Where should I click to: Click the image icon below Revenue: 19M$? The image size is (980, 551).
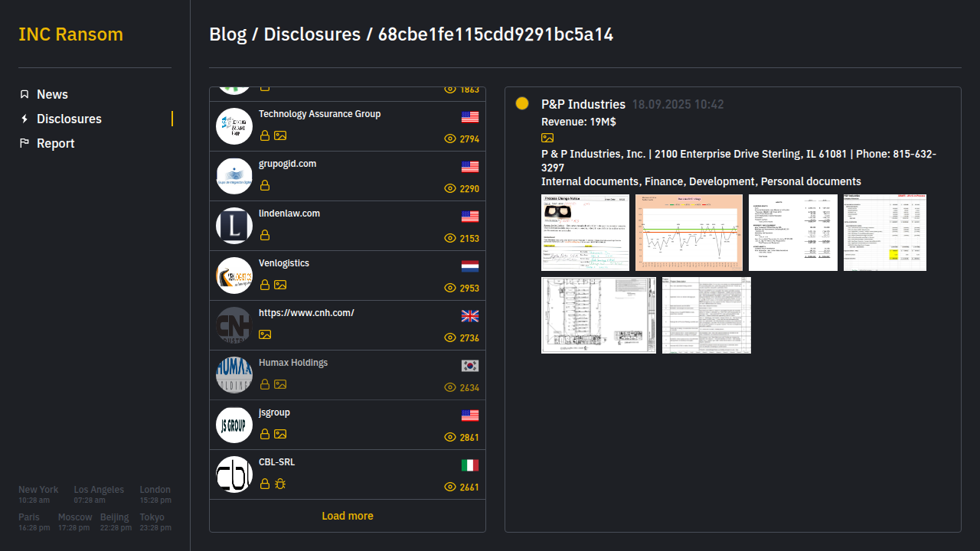[x=547, y=138]
